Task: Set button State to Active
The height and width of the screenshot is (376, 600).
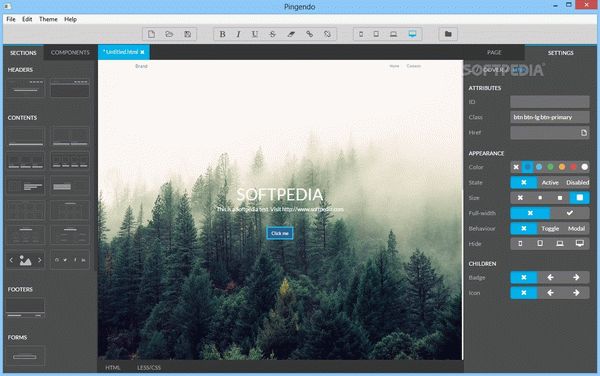Action: pos(550,182)
